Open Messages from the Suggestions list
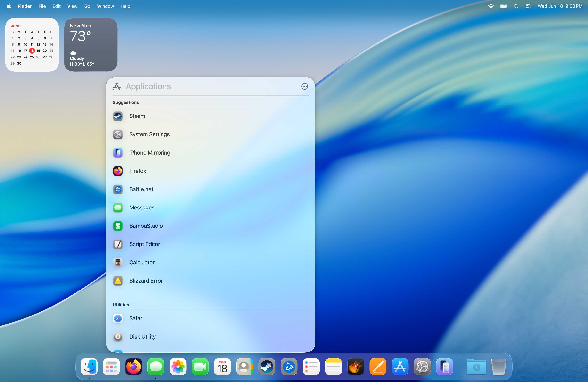588x382 pixels. click(211, 208)
